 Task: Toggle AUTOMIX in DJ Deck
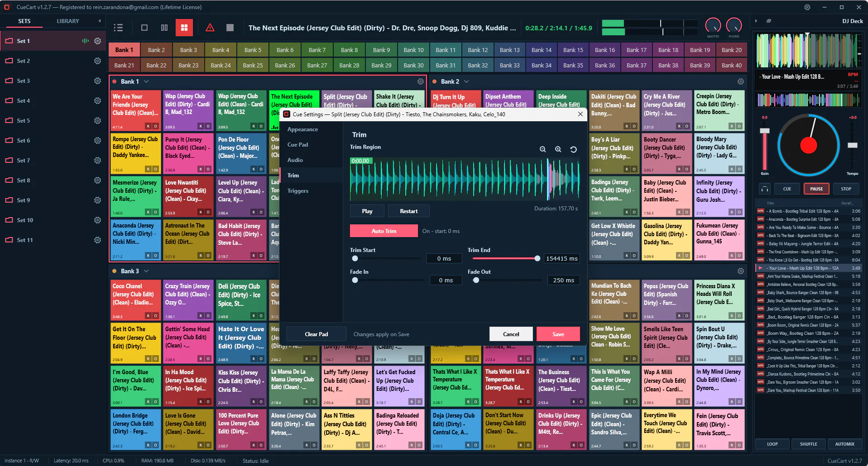point(845,444)
